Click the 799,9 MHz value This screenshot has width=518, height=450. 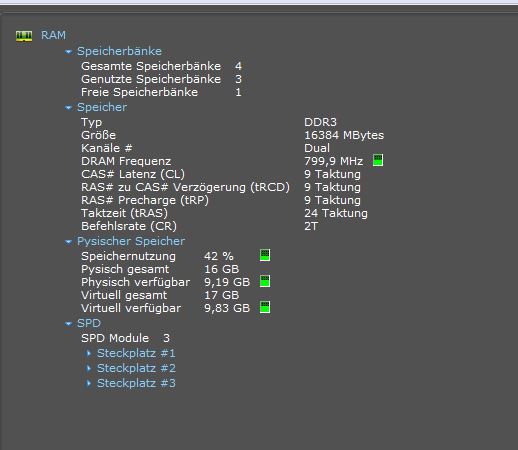click(x=333, y=161)
